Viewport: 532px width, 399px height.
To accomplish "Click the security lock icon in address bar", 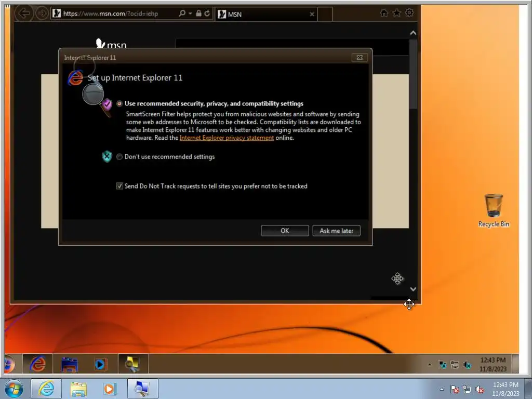I will click(x=198, y=13).
